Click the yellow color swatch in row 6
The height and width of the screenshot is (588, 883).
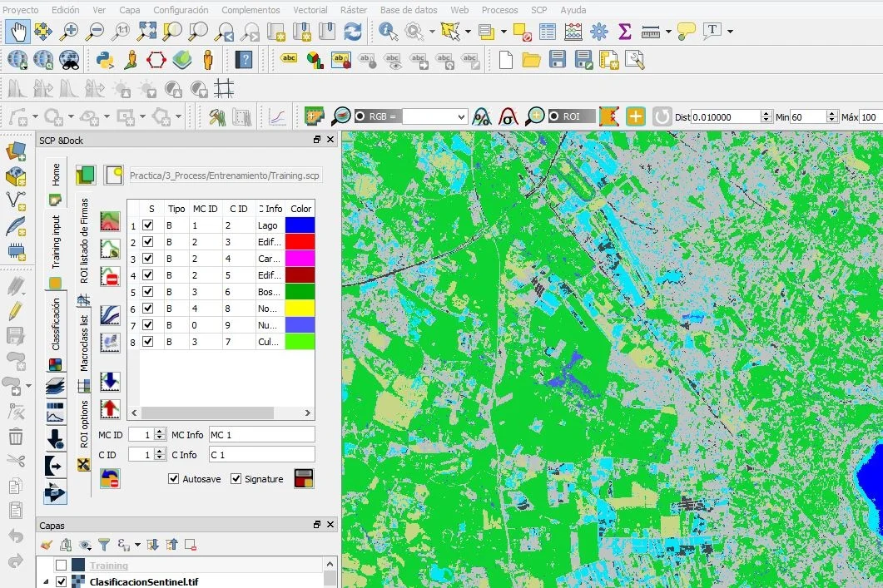[x=300, y=309]
